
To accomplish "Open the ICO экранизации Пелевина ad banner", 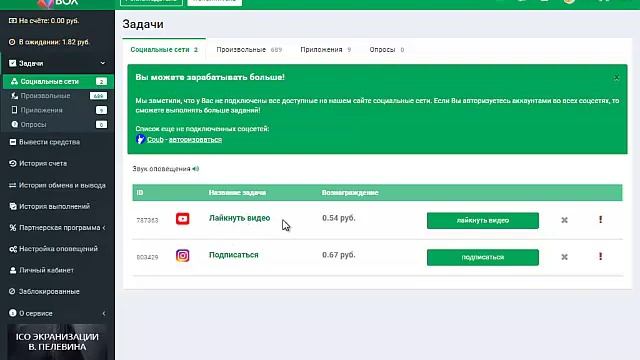I will pos(57,342).
